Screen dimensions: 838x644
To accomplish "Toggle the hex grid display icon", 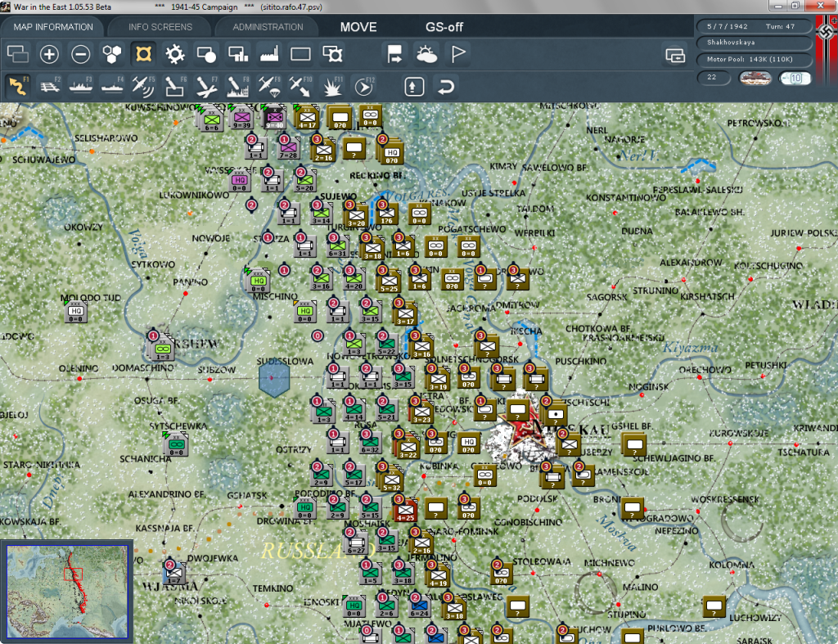I will point(111,54).
